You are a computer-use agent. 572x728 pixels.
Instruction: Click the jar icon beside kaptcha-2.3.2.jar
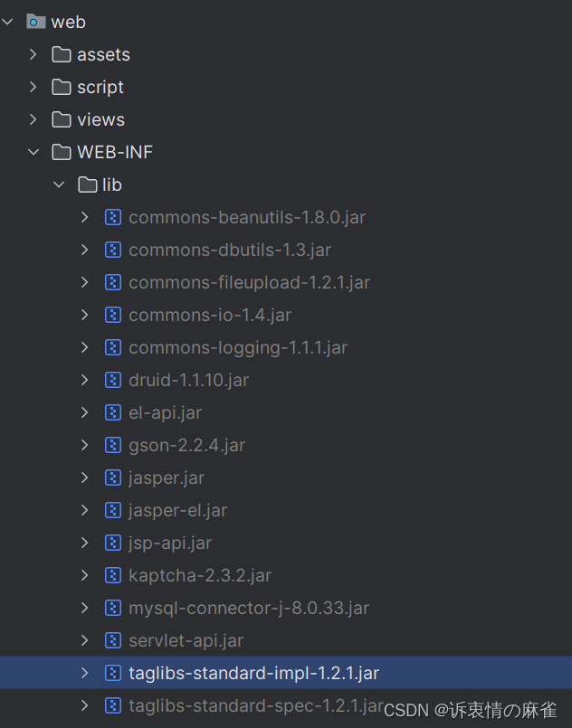coord(113,575)
